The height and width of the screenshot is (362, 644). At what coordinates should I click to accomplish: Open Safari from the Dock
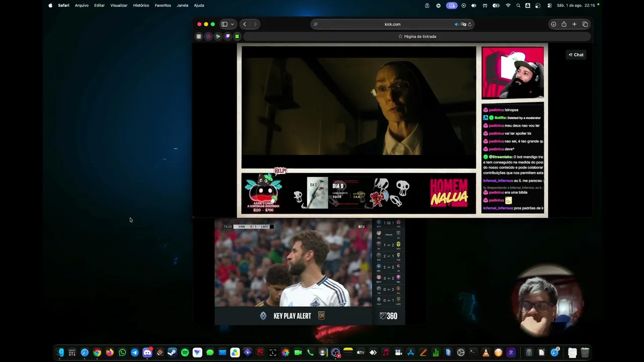tap(85, 352)
